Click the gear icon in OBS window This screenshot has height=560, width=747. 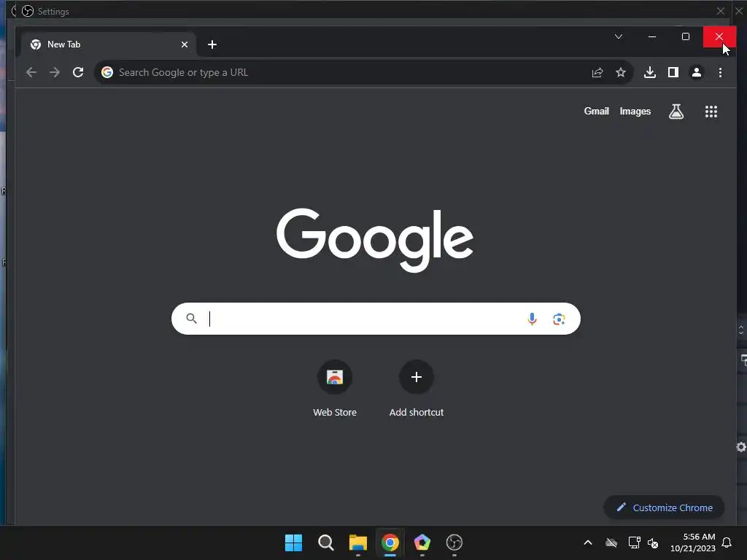(741, 447)
